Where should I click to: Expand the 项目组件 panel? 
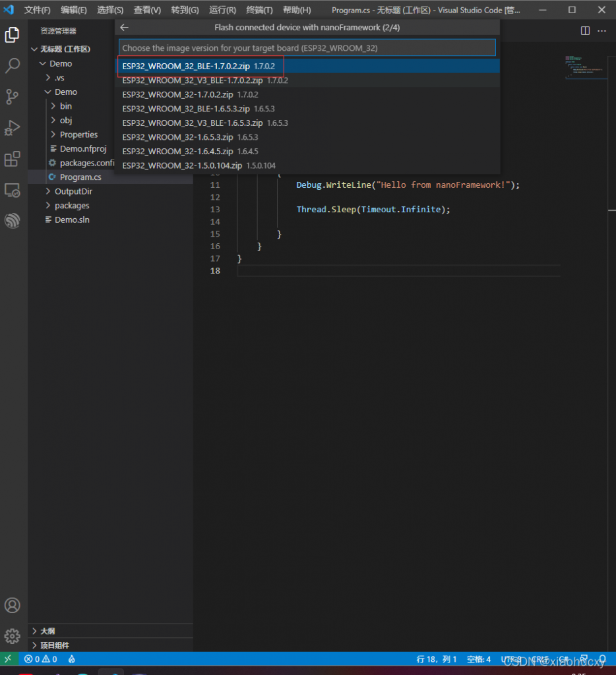click(110, 645)
